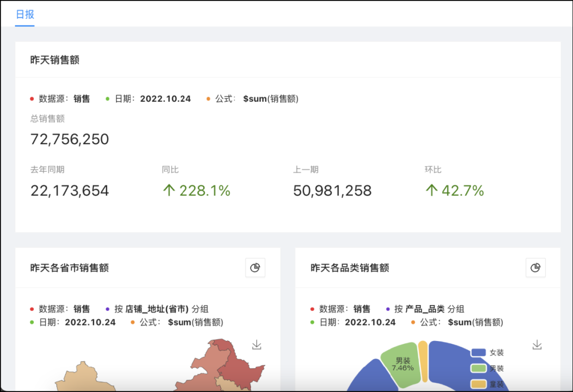Switch to the 日报 tab
This screenshot has height=392, width=573.
(x=25, y=15)
